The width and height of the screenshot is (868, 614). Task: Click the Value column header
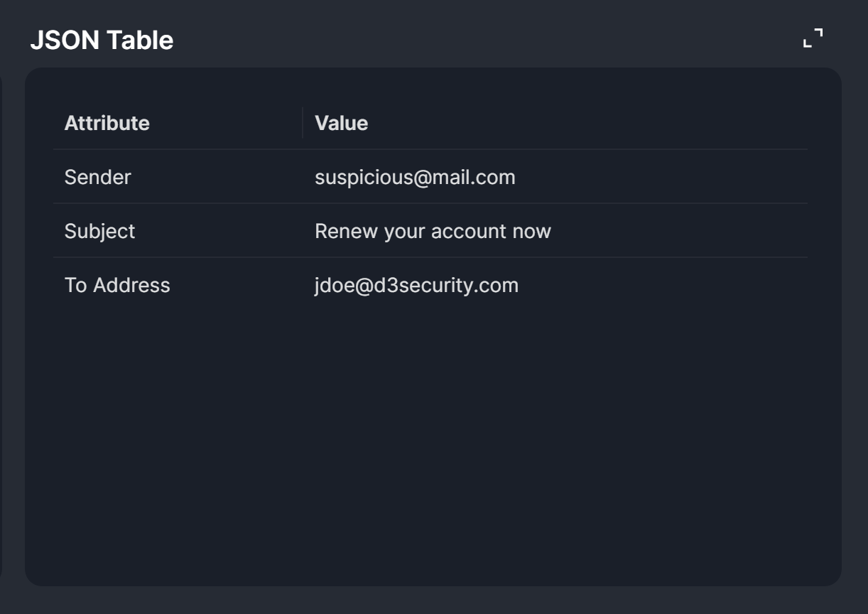[x=342, y=123]
